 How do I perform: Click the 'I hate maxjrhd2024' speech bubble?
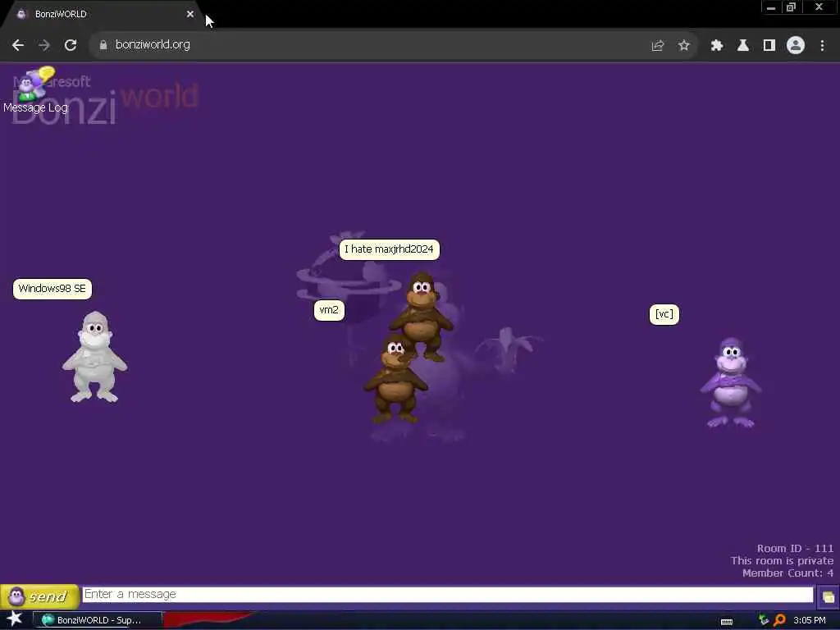pyautogui.click(x=389, y=249)
